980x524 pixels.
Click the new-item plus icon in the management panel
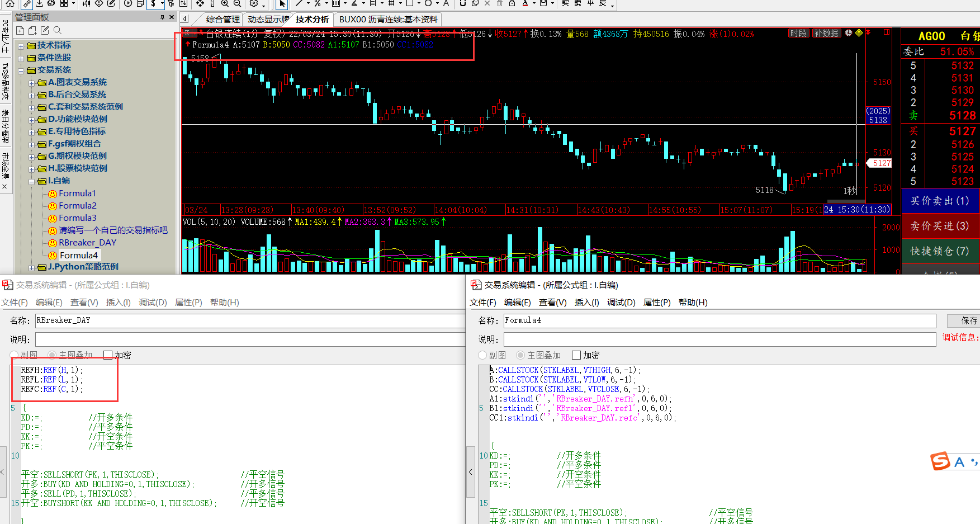20,30
